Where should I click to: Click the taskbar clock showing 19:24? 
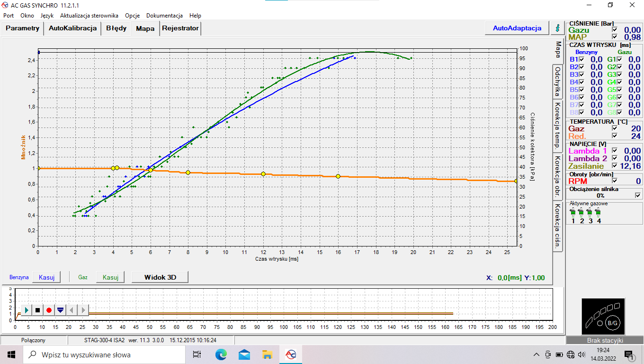[603, 355]
